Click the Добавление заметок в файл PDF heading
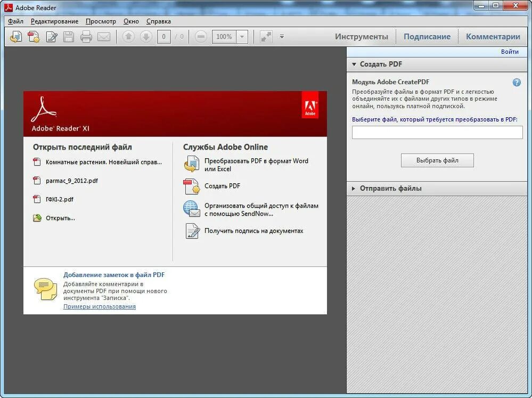Image resolution: width=532 pixels, height=398 pixels. click(113, 275)
